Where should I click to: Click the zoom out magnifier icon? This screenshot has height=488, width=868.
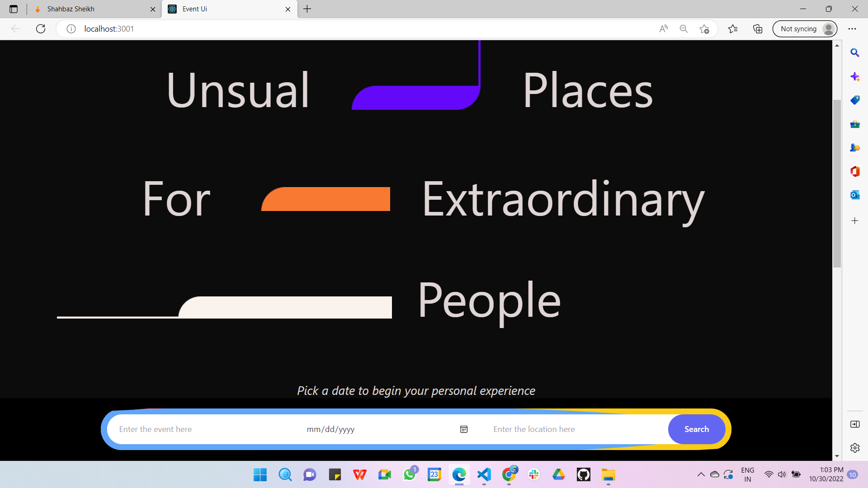click(x=684, y=29)
